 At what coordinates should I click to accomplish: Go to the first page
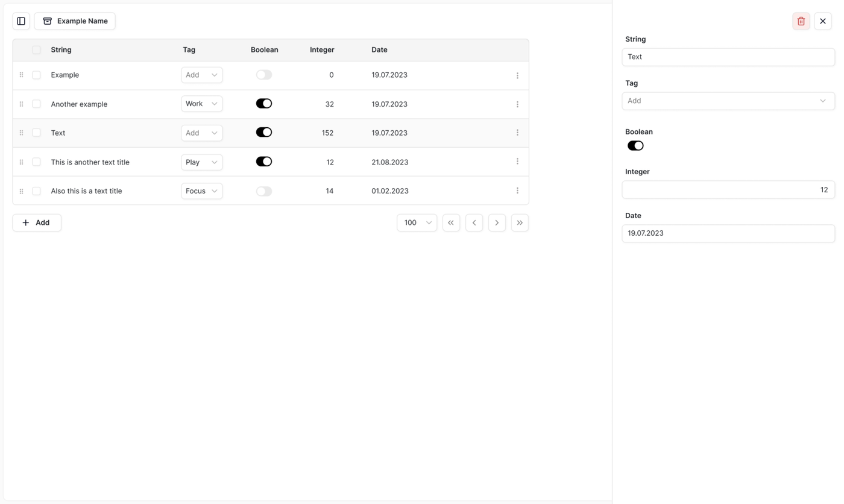(x=451, y=222)
